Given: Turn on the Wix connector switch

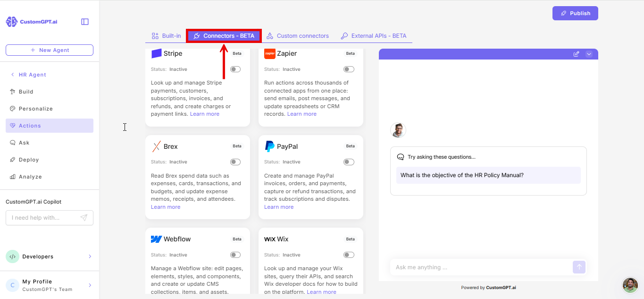Looking at the screenshot, I should click(349, 255).
